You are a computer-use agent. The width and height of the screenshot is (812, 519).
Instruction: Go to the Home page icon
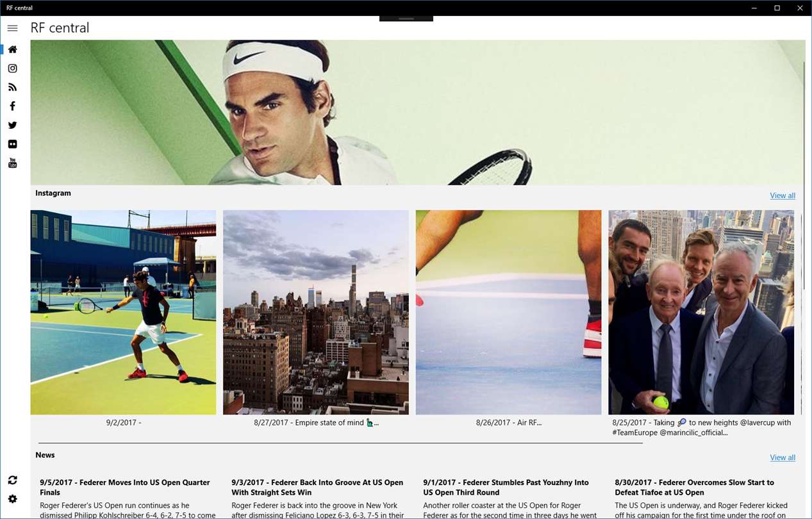(12, 49)
